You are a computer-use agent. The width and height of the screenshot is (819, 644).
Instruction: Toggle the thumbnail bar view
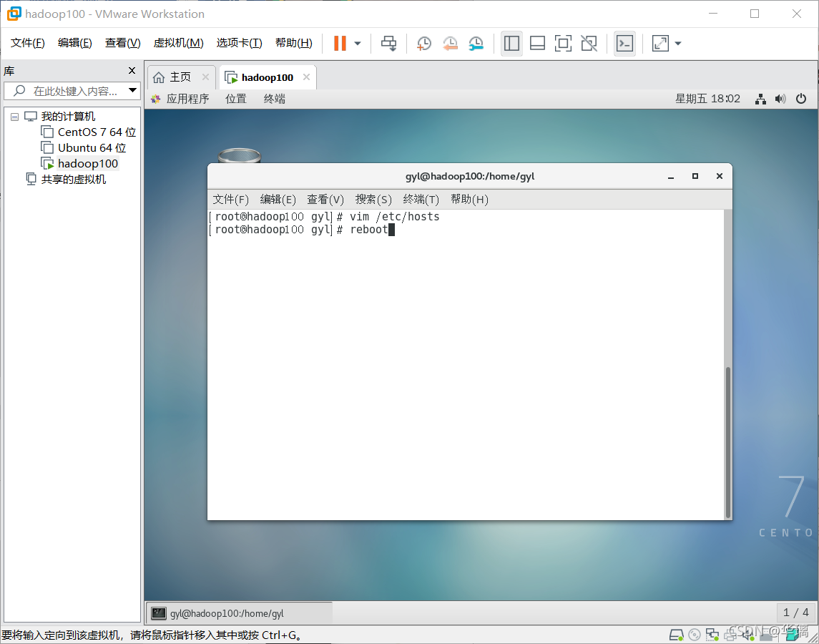[x=537, y=43]
